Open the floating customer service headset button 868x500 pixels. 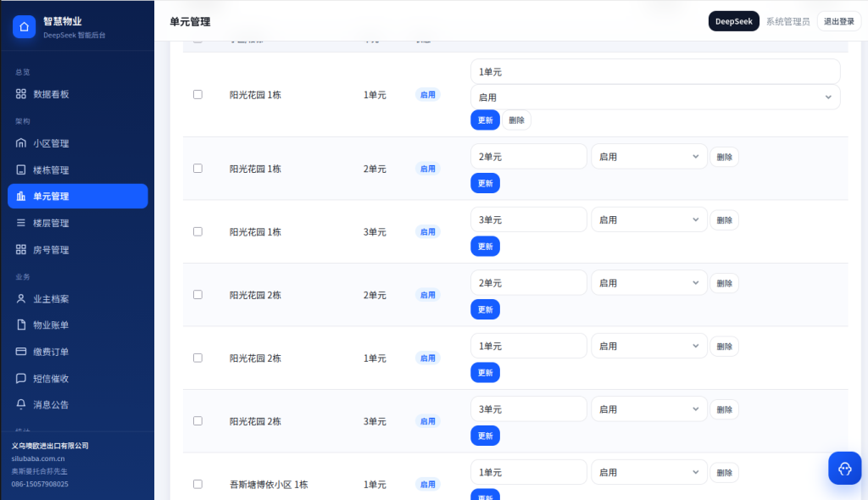[845, 469]
